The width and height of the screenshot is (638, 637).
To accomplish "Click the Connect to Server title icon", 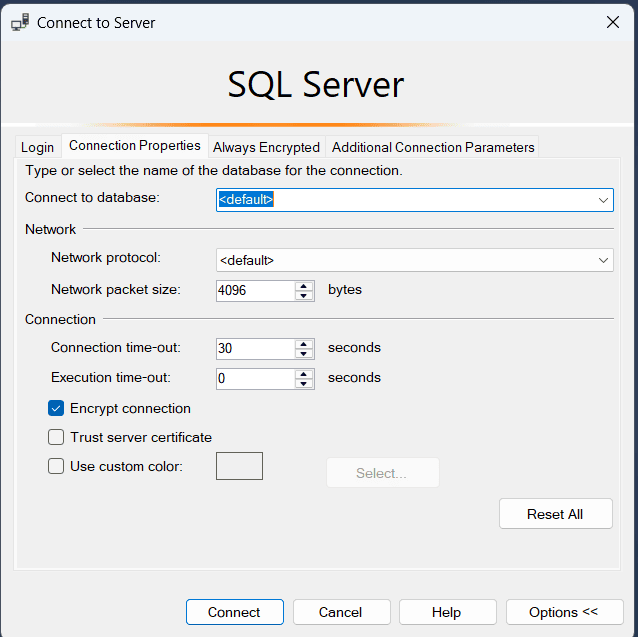I will pos(20,22).
